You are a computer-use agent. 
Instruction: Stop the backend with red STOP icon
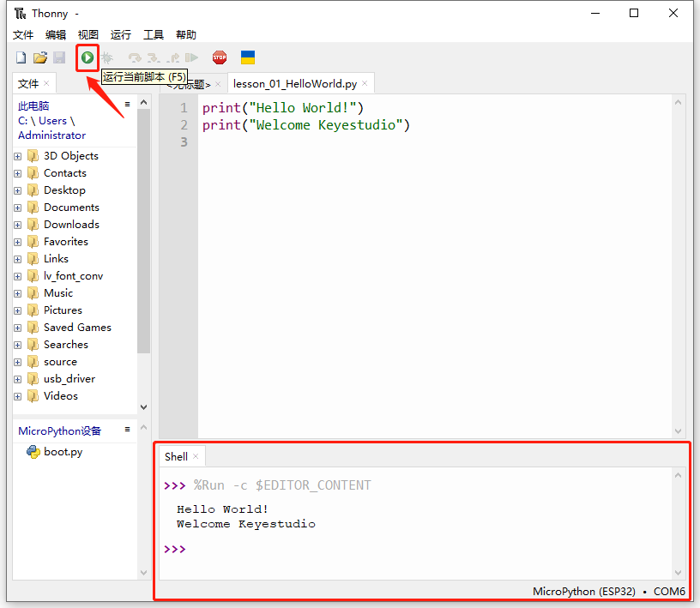[x=220, y=57]
